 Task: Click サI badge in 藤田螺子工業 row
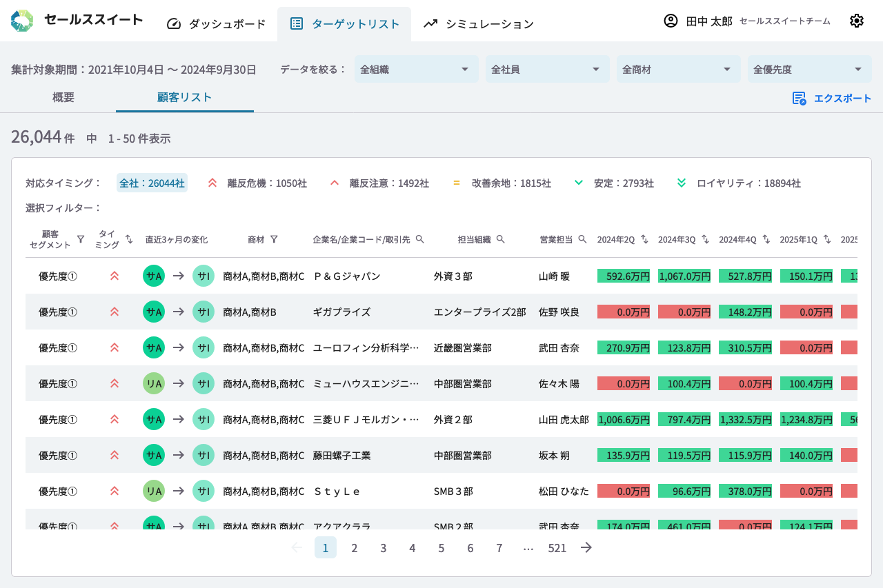[204, 455]
